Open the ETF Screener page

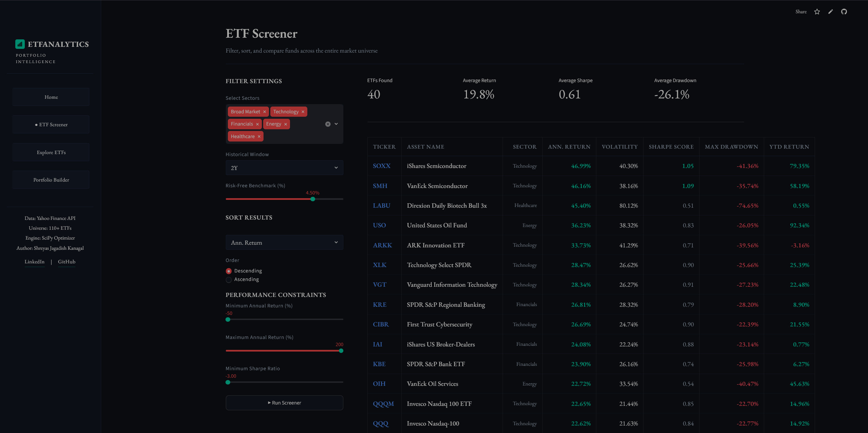(51, 125)
